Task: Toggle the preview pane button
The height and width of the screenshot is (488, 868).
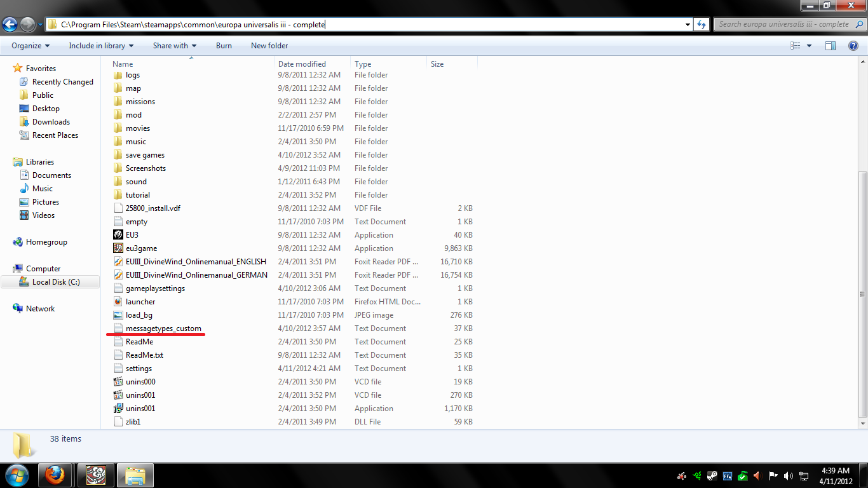Action: 830,46
